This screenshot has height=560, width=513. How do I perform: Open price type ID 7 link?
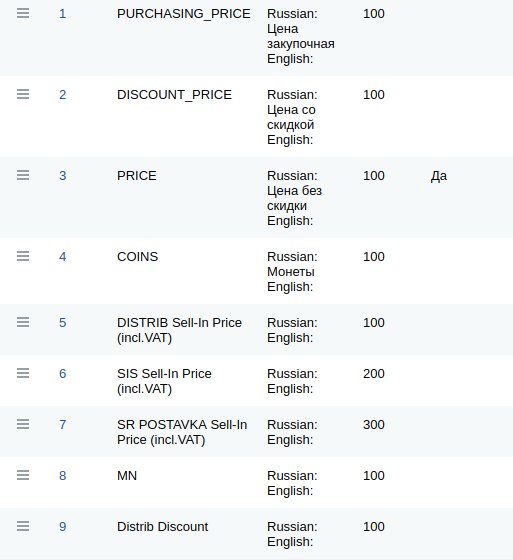63,425
